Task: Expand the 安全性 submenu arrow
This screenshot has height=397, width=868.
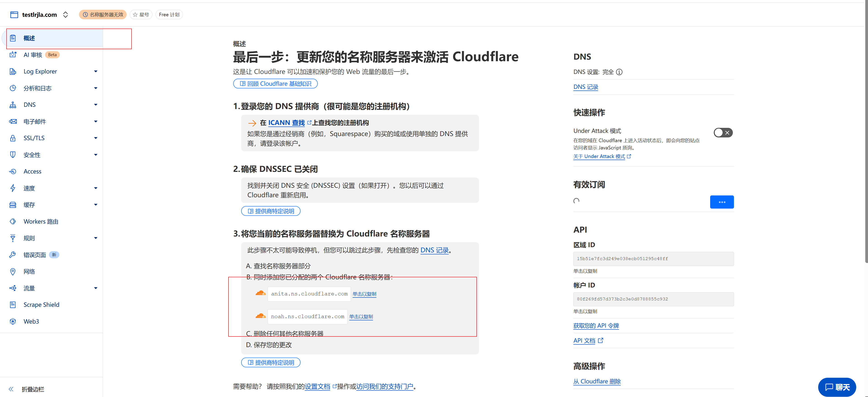Action: tap(96, 155)
